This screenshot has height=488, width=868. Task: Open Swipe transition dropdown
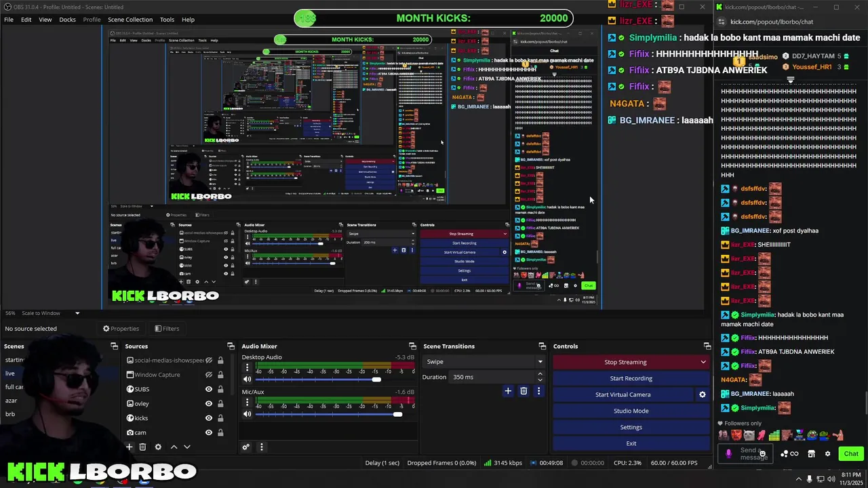pos(484,361)
